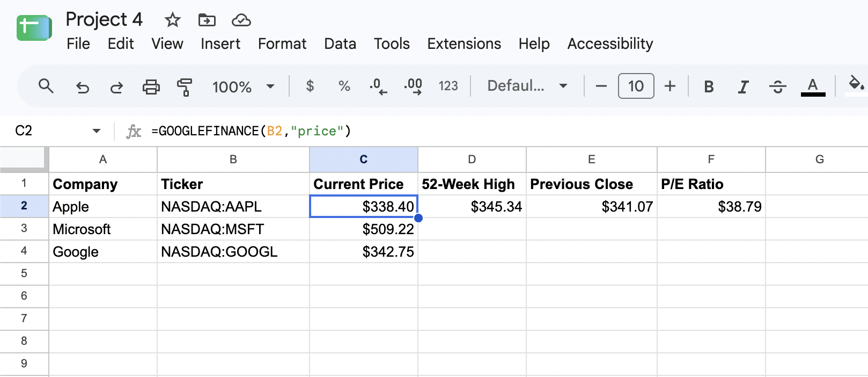Open the Accessibility menu
Image resolution: width=868 pixels, height=377 pixels.
pyautogui.click(x=610, y=44)
